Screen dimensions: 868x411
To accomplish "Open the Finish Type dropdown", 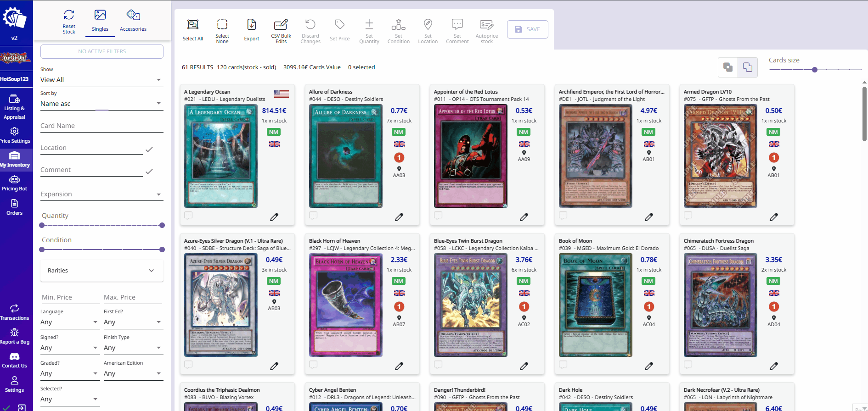I will tap(133, 348).
